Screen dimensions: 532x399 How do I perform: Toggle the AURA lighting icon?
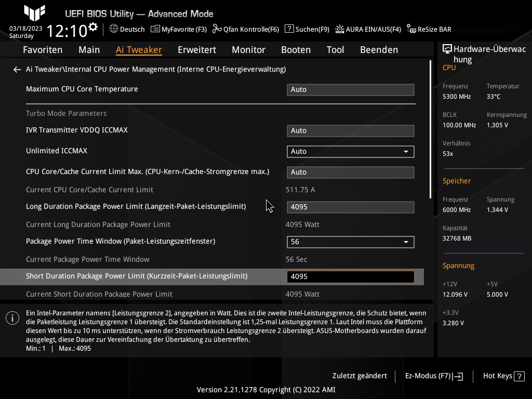340,29
